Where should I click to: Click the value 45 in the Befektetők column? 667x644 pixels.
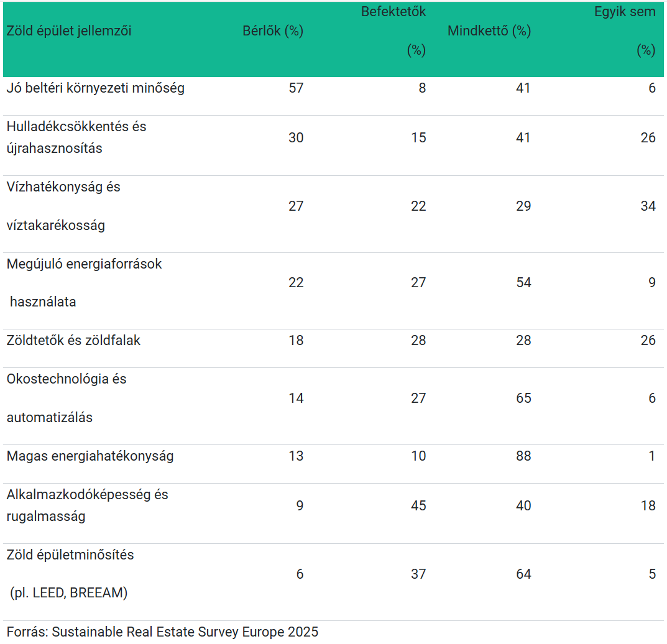418,506
